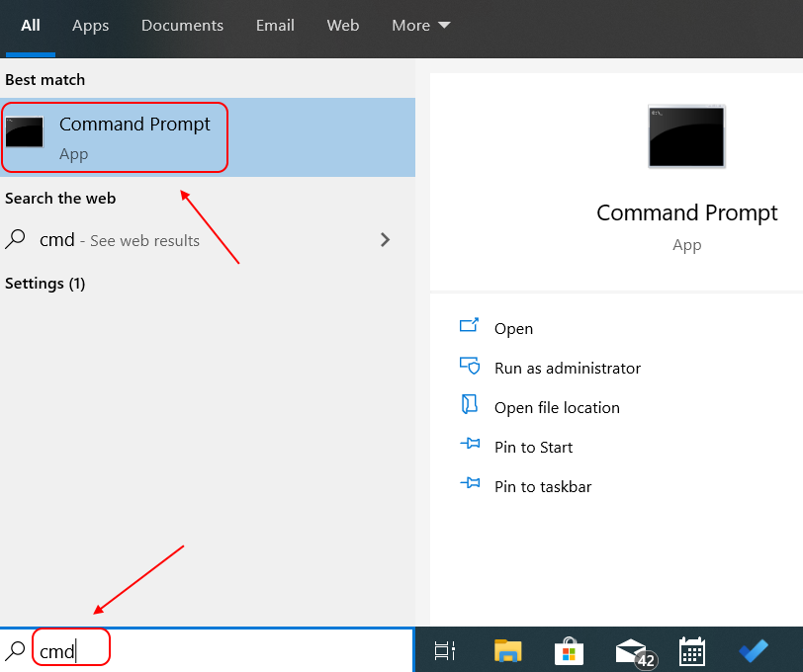Open Microsoft Store from the taskbar
Viewport: 803px width, 672px height.
[569, 651]
